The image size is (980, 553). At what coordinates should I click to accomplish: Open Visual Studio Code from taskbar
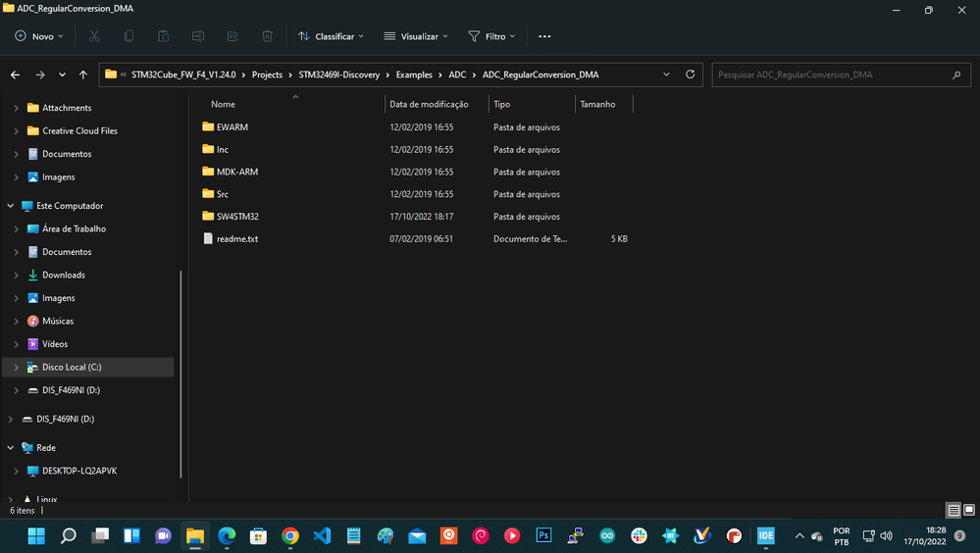(322, 535)
